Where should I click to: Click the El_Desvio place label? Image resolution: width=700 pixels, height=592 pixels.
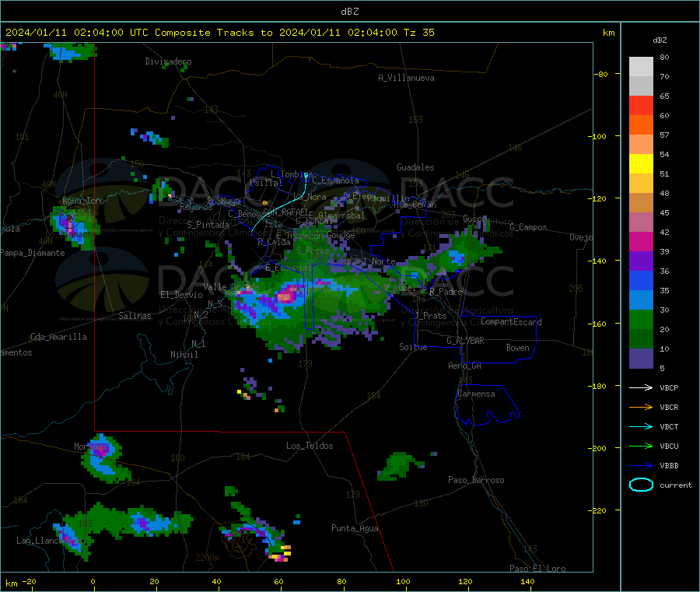181,295
